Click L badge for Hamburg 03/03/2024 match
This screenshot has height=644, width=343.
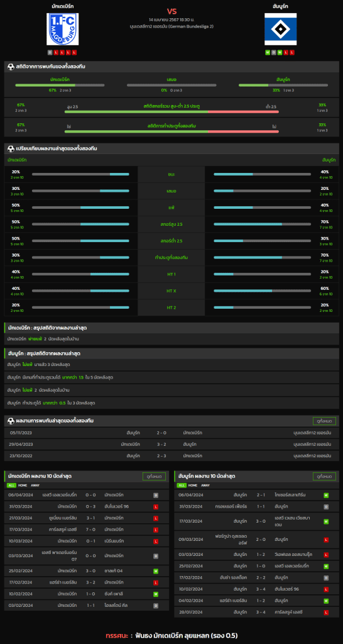coord(326,555)
